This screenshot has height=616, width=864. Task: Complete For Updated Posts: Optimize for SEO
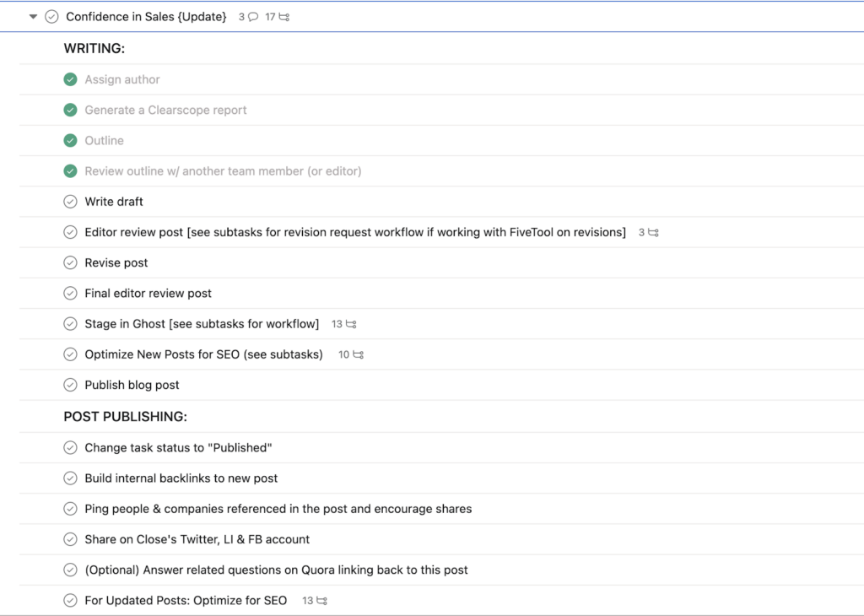(x=71, y=601)
